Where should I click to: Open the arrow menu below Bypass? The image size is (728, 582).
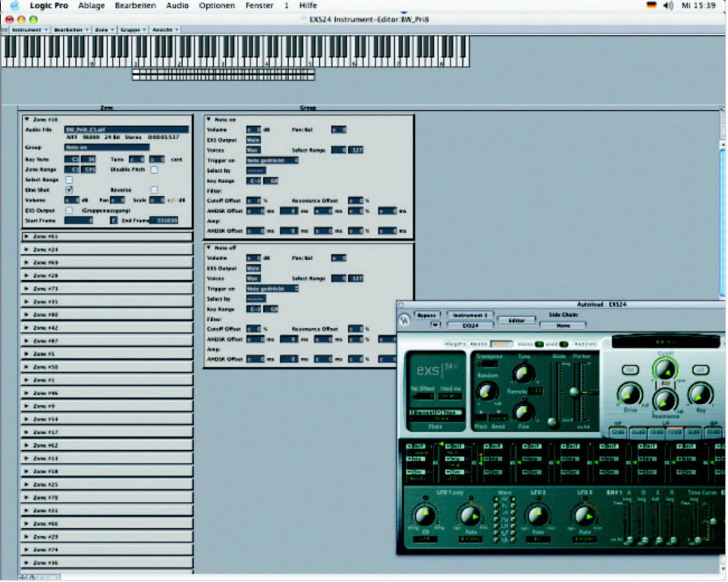(x=435, y=325)
